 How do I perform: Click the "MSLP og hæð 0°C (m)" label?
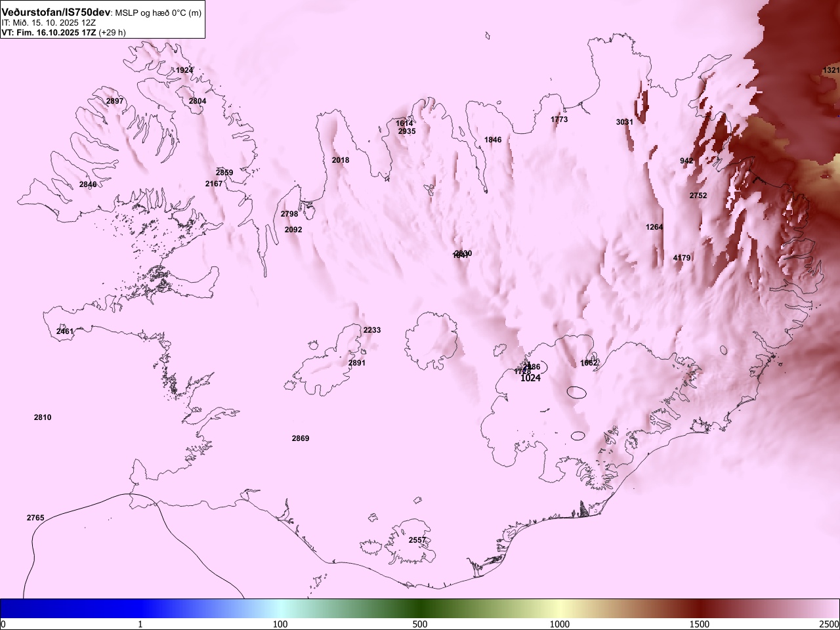coord(158,13)
